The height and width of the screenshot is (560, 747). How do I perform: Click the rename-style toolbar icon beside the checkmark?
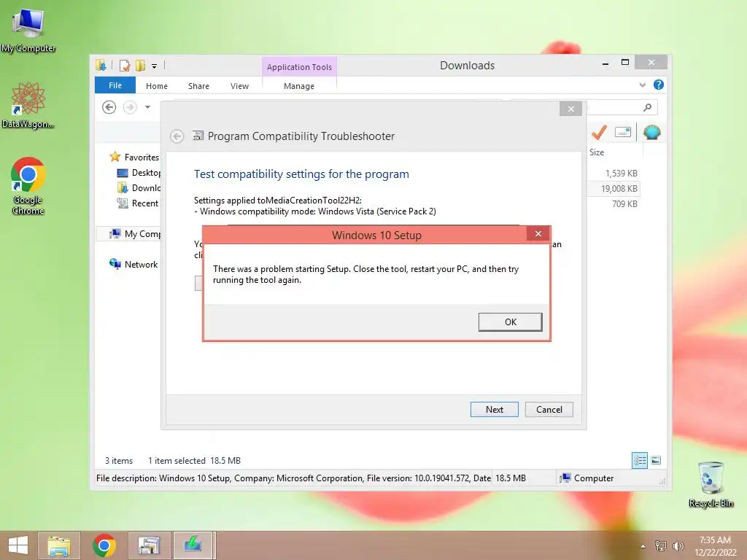click(x=623, y=132)
